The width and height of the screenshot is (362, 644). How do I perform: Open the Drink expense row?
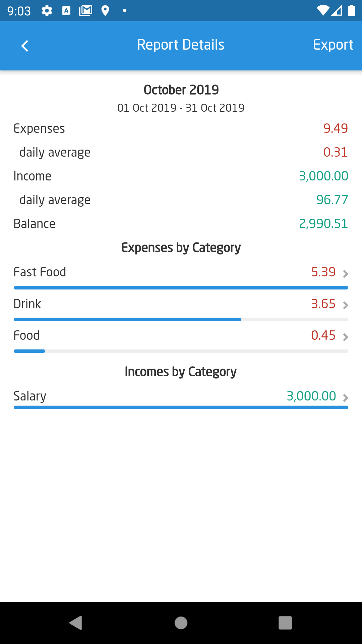(27, 304)
